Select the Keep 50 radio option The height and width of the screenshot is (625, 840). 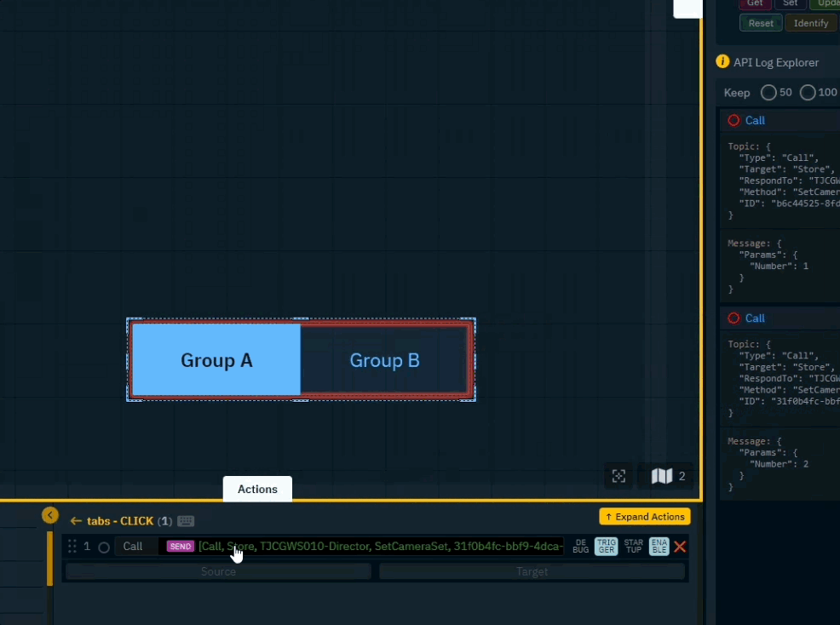(768, 92)
